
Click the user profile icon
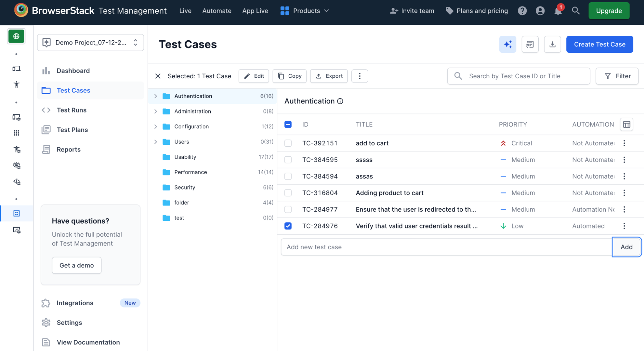(540, 11)
